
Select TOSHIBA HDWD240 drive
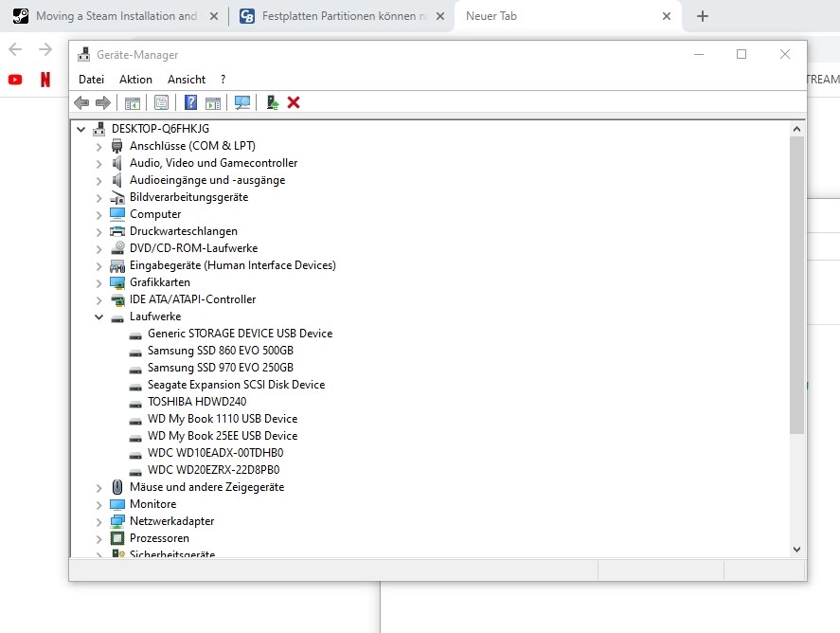(x=197, y=402)
